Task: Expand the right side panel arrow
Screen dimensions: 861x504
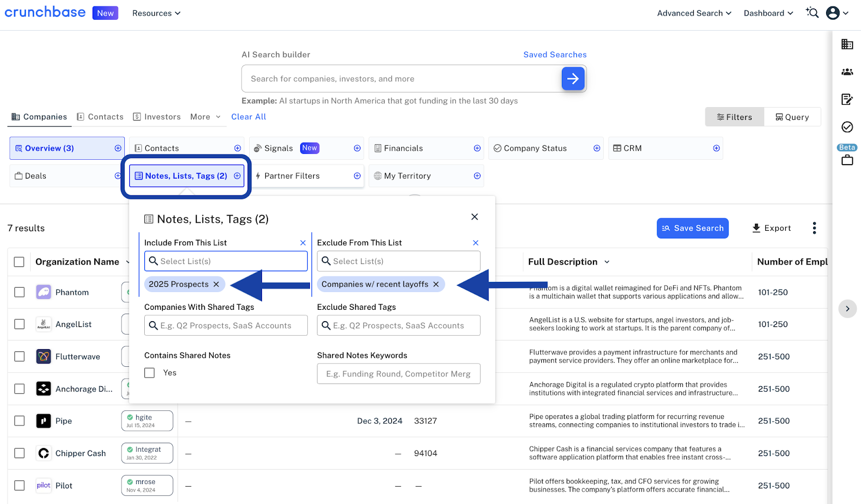Action: click(x=848, y=309)
